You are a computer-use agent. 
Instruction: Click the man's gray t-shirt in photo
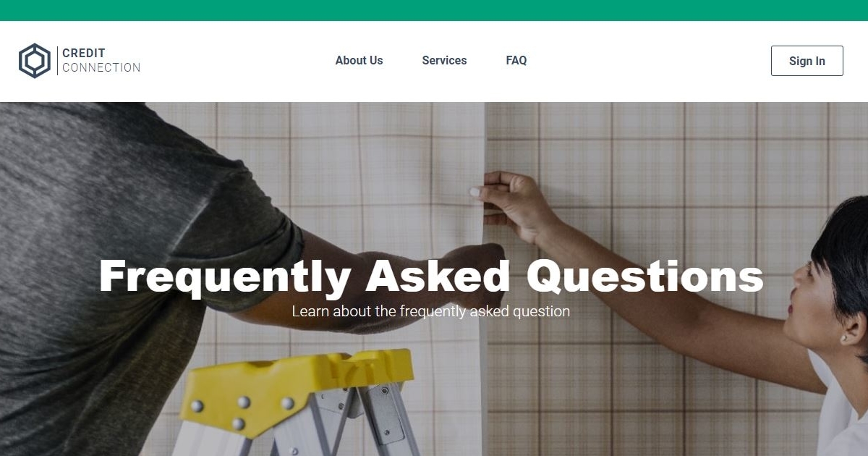click(109, 275)
